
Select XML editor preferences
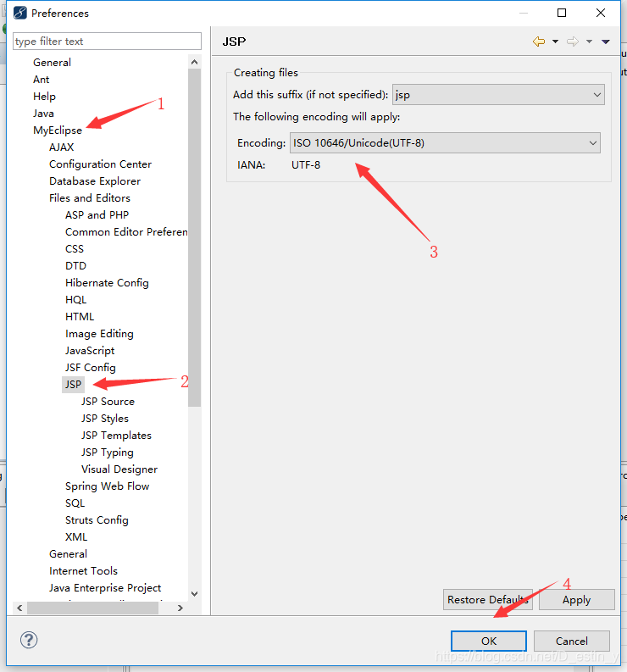76,537
